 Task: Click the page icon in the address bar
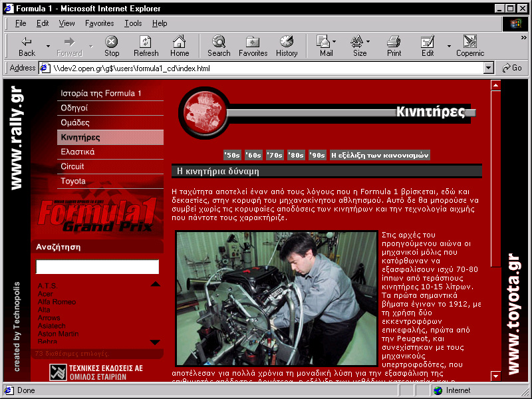45,68
